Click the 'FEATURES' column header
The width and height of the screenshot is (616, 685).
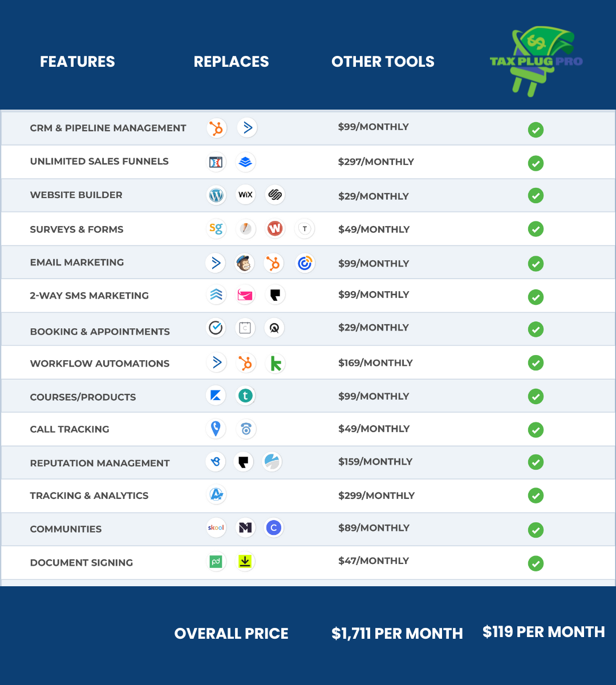[78, 62]
